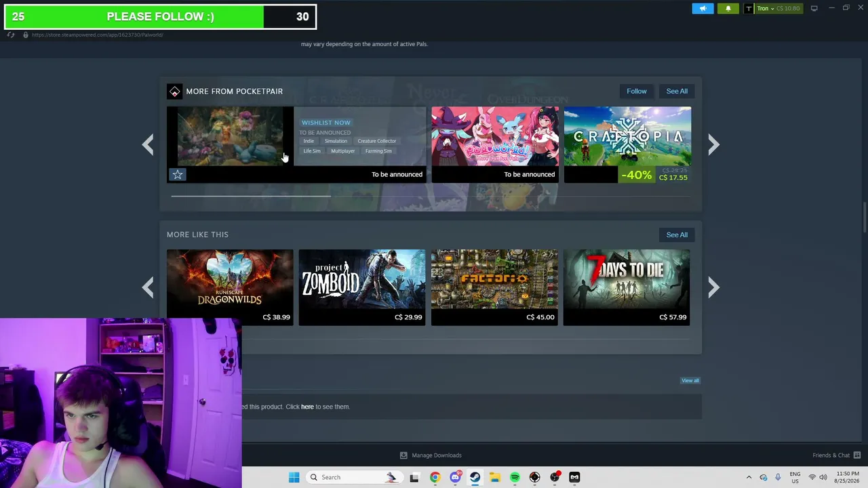The image size is (868, 488).
Task: Click the Tron profile avatar
Action: (749, 8)
